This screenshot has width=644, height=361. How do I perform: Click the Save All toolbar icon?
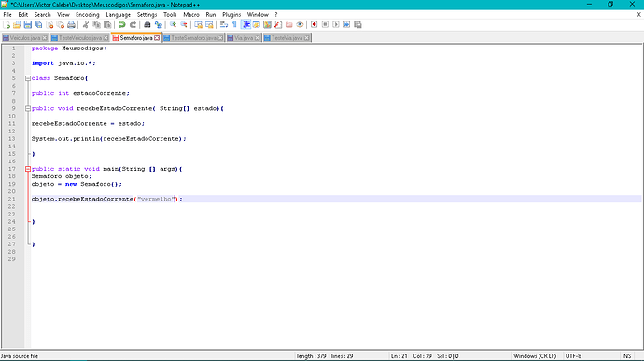click(38, 24)
